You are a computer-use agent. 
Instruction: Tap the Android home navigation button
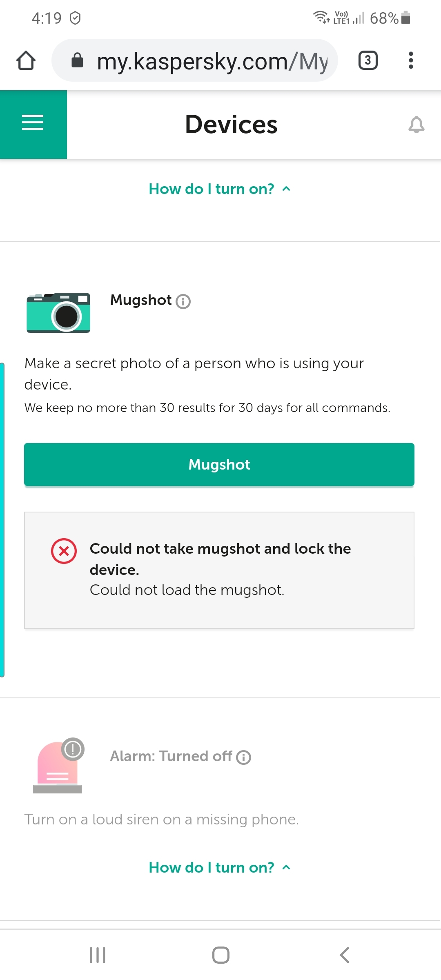pyautogui.click(x=220, y=955)
